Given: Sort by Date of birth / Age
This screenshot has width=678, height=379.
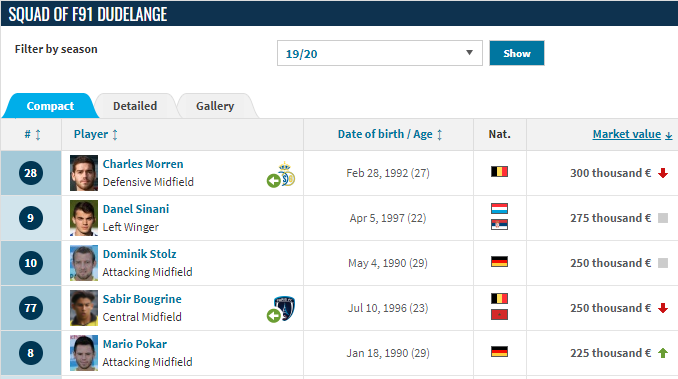Looking at the screenshot, I should [x=390, y=134].
